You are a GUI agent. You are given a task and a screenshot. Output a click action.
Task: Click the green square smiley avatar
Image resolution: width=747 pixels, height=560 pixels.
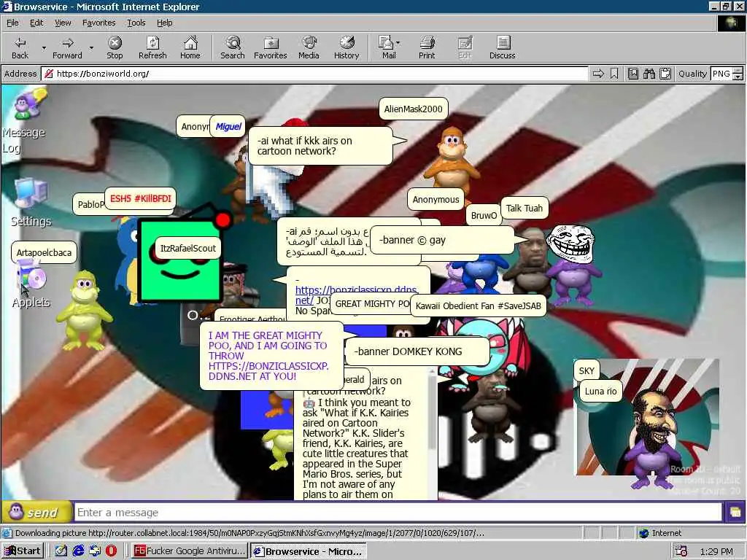tap(180, 260)
